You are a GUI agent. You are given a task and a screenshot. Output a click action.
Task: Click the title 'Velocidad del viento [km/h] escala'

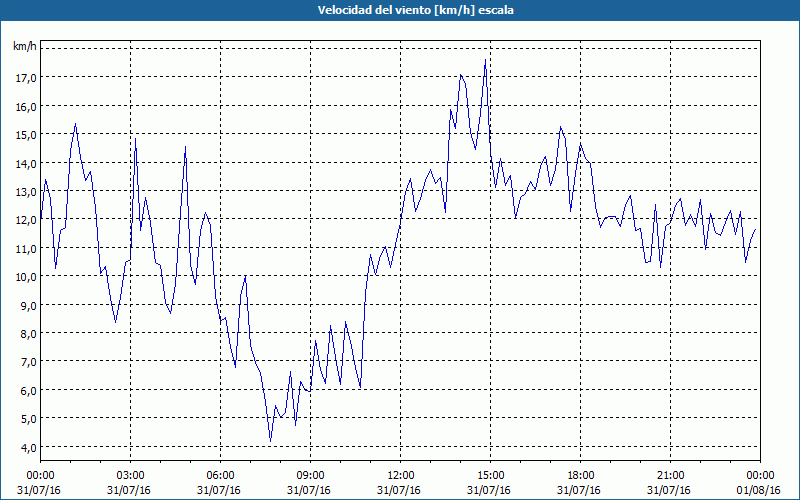point(415,10)
